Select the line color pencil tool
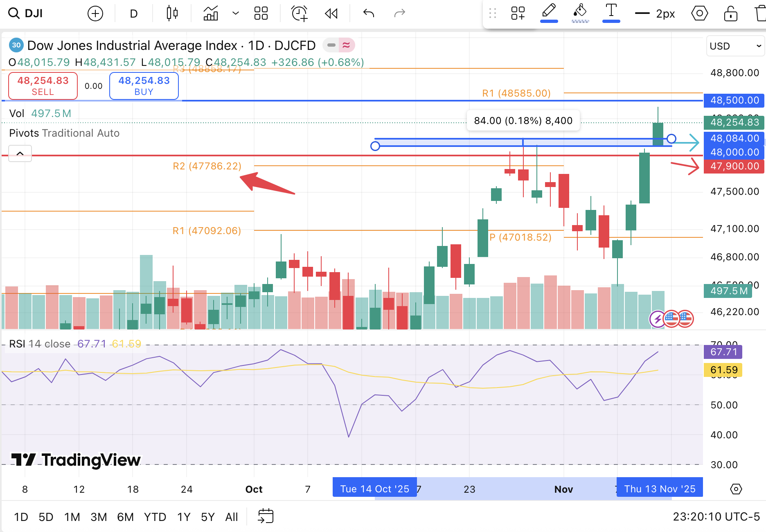Image resolution: width=766 pixels, height=532 pixels. point(549,12)
